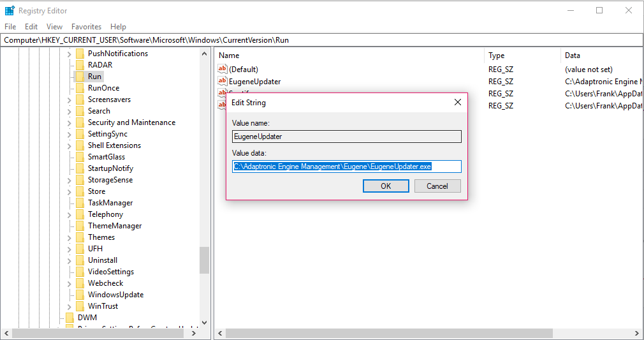Select the WinTrust folder icon
Viewport: 644px width, 340px height.
[x=80, y=307]
